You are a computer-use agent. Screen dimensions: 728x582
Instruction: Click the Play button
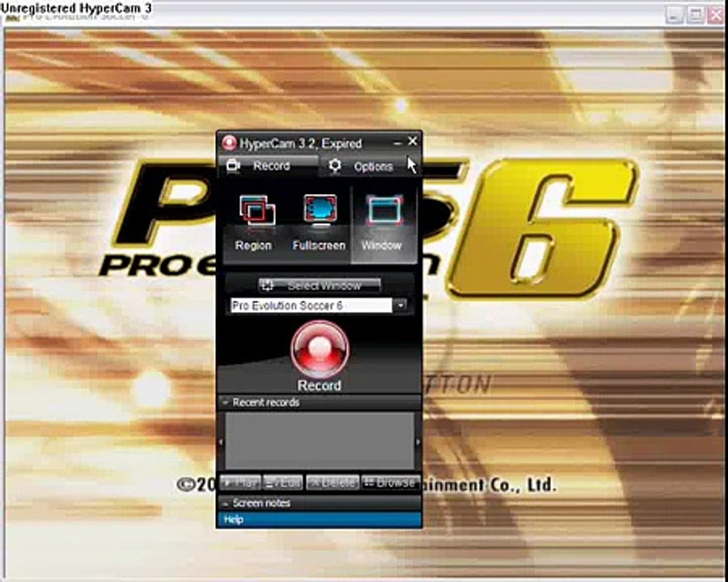(240, 483)
